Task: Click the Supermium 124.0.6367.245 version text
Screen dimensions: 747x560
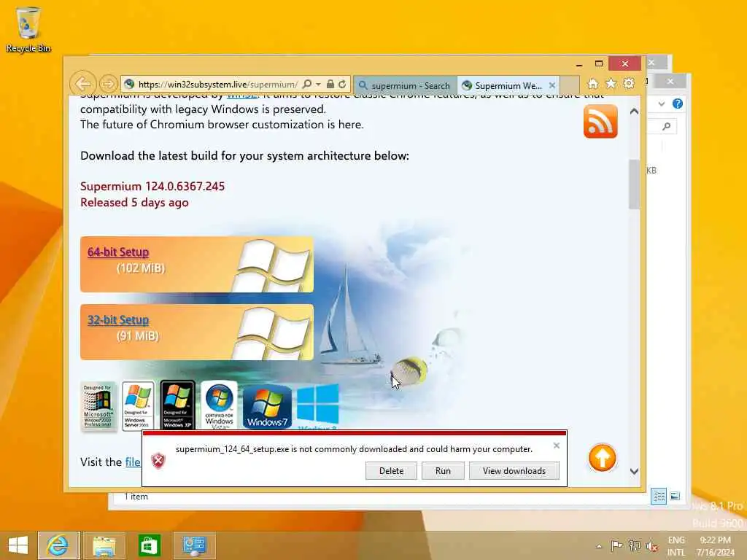Action: (x=152, y=186)
